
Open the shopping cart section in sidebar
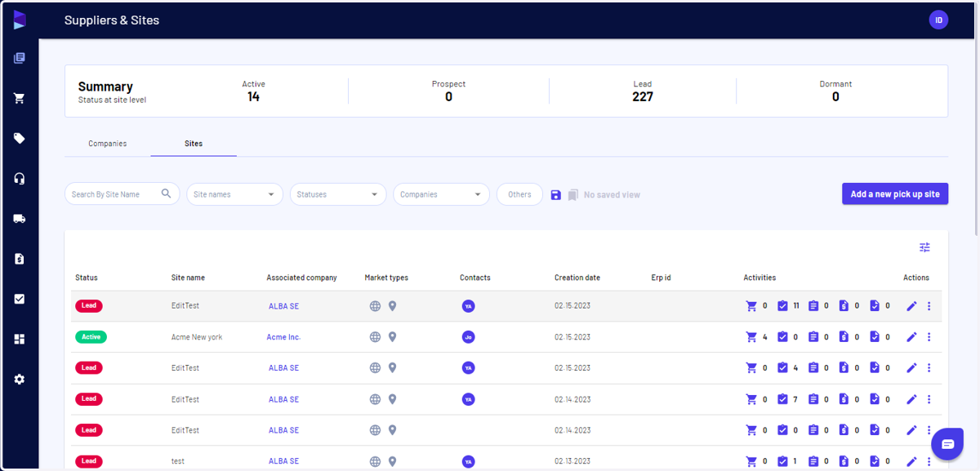click(20, 98)
